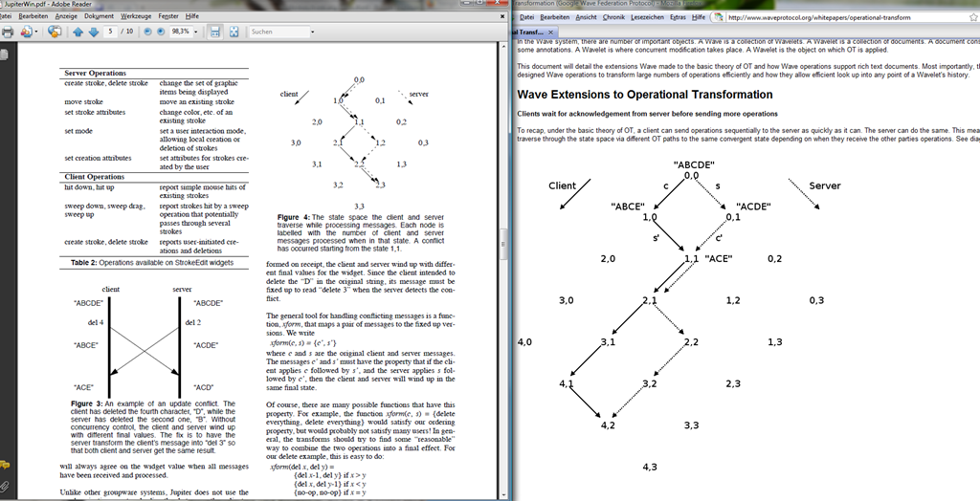Click the page number field showing 5
Image resolution: width=980 pixels, height=501 pixels.
[x=111, y=32]
